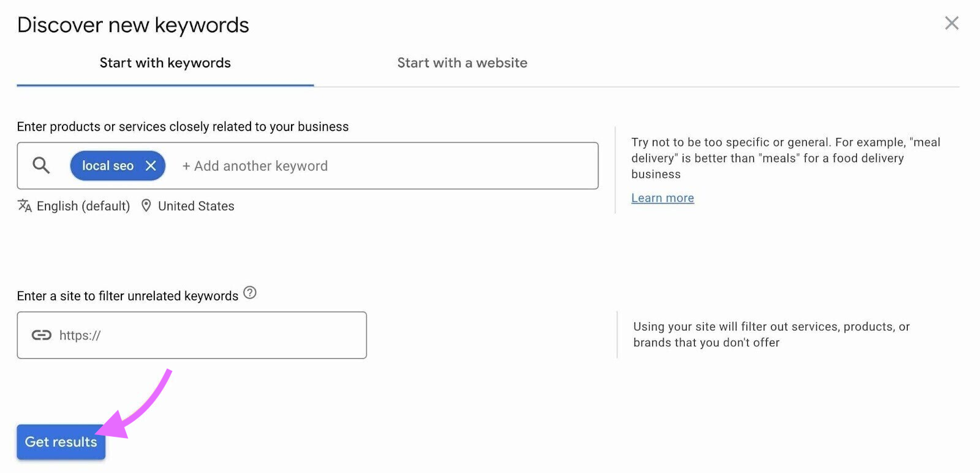980x473 pixels.
Task: Change the United States location setting
Action: pos(196,206)
